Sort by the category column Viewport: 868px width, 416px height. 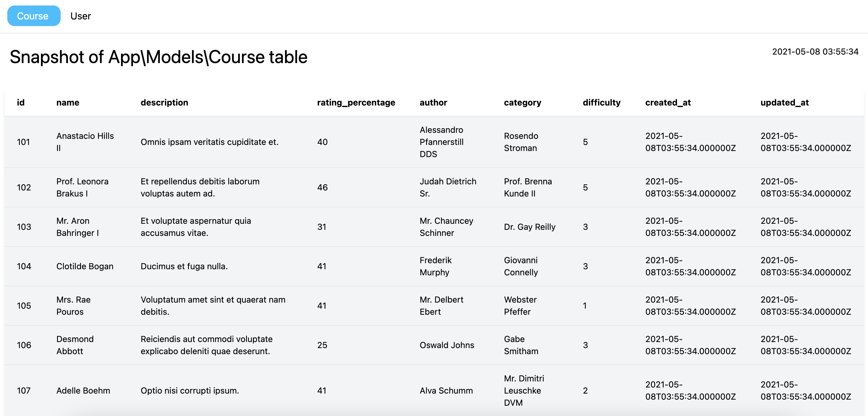(x=522, y=102)
